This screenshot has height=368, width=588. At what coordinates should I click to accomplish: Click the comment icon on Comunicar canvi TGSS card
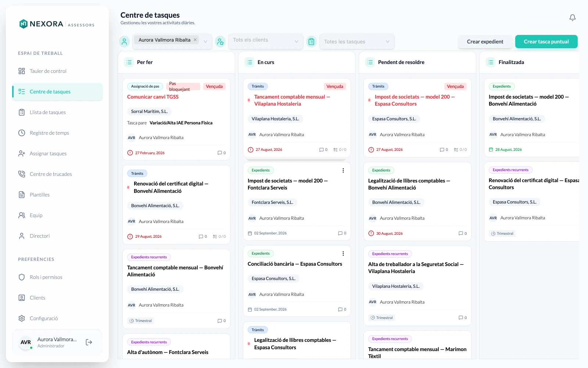[219, 153]
